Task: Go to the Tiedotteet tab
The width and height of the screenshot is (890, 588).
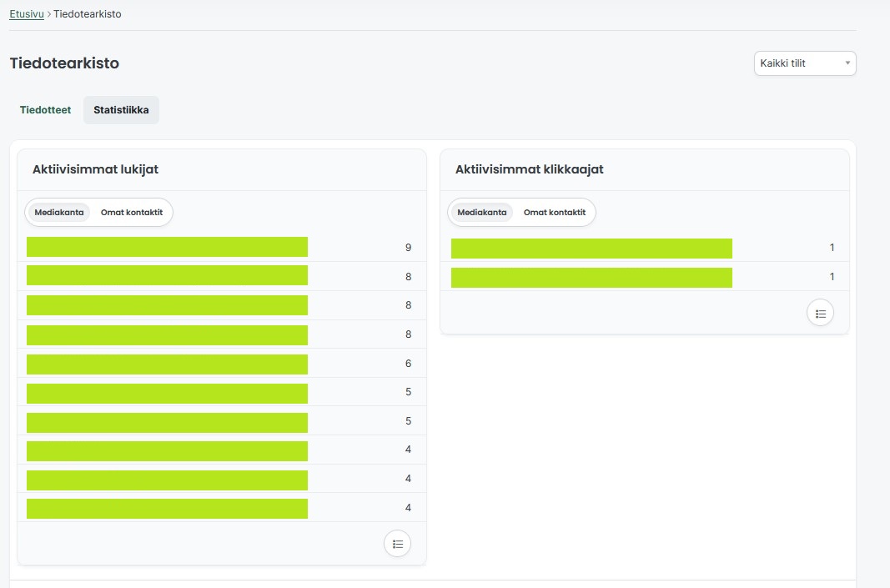Action: pos(45,110)
